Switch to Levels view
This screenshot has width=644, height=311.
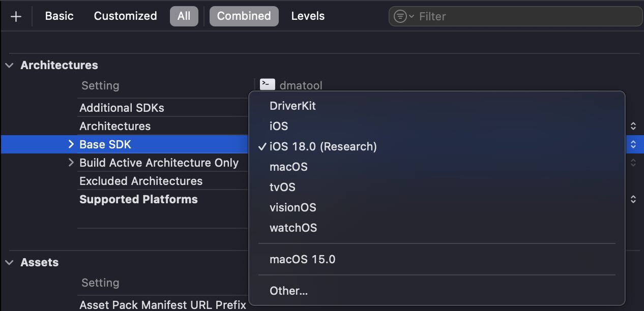308,16
